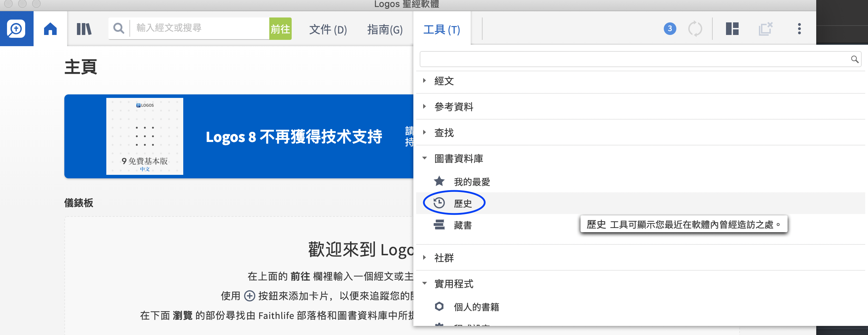Expand the 參考資料 section

(424, 106)
